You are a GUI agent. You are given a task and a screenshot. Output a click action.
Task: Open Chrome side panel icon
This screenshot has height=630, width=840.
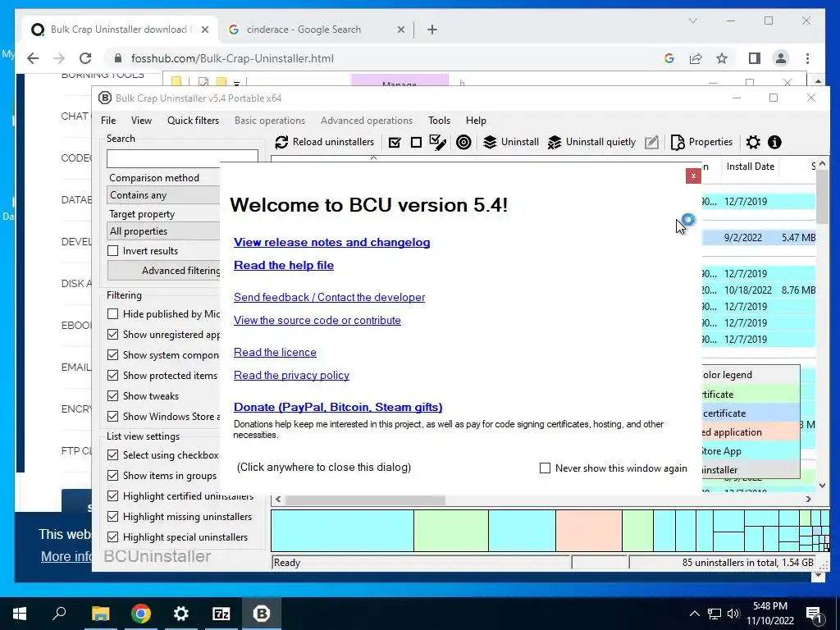tap(755, 58)
